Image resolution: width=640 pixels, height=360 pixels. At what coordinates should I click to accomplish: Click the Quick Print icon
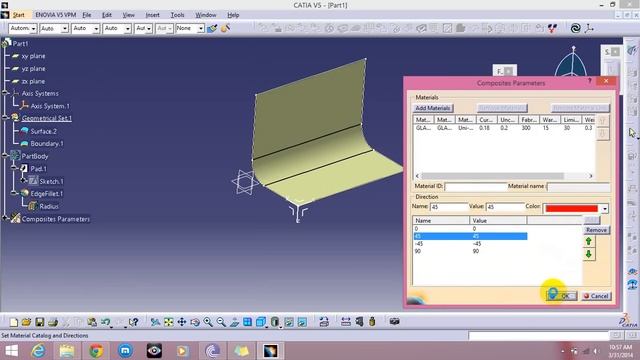pyautogui.click(x=53, y=322)
